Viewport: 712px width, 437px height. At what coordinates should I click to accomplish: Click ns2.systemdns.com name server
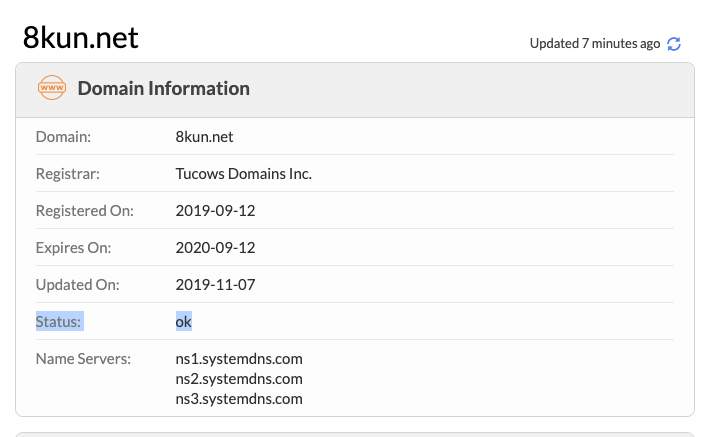[239, 379]
